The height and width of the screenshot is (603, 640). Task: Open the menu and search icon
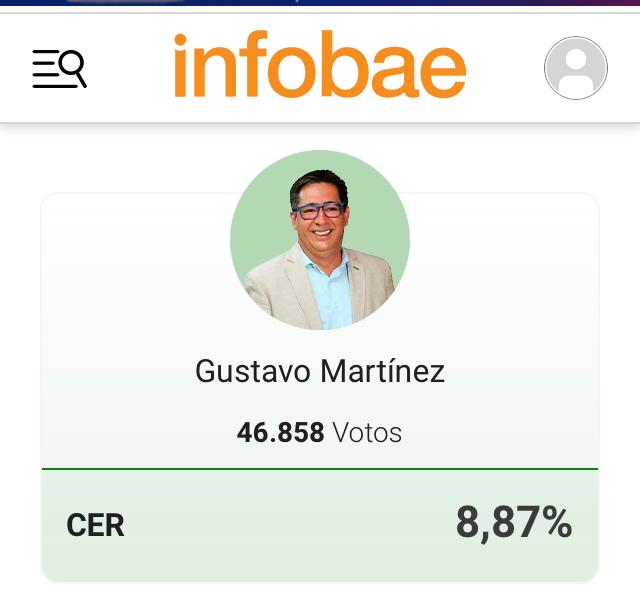tap(59, 69)
